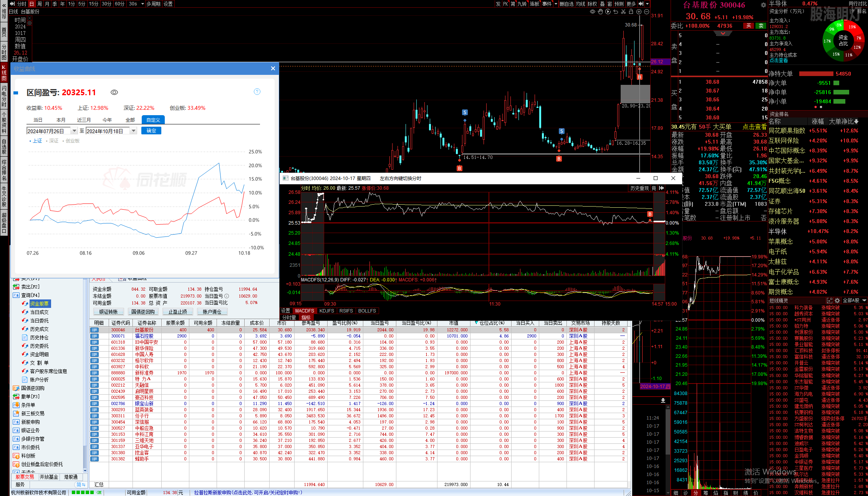Click the help question icon in 收益曲线 panel
Screen dimensions: 868x496
(x=257, y=91)
